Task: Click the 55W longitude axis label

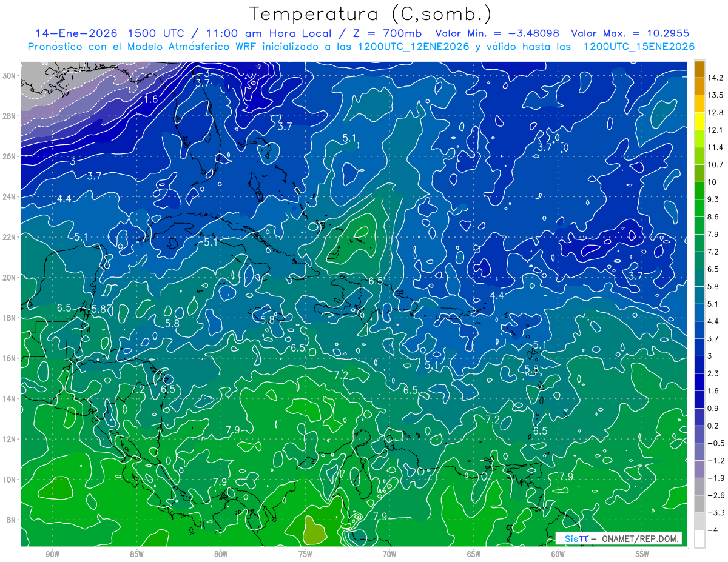Action: (x=642, y=555)
